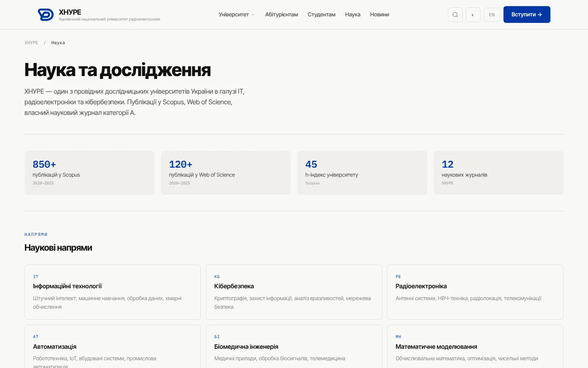Image resolution: width=588 pixels, height=368 pixels.
Task: Select the Радіоелектроніка direction card
Action: 475,292
